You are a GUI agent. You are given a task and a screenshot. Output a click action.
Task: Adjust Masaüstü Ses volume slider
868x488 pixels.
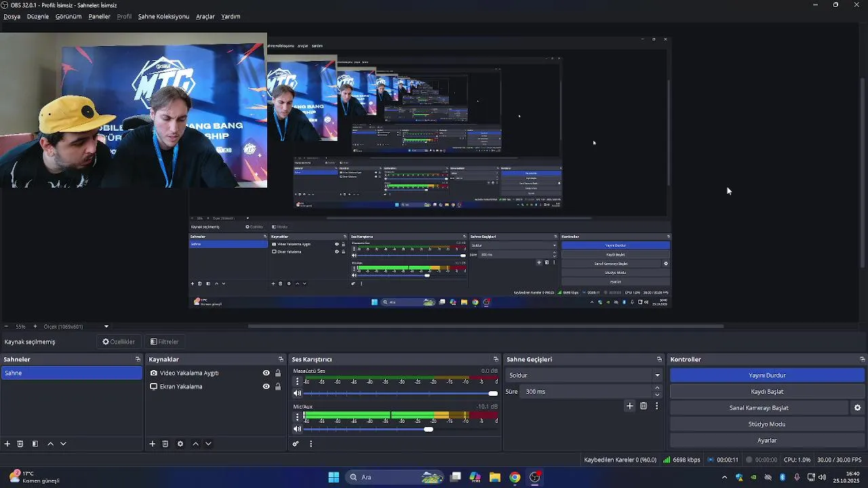[493, 393]
